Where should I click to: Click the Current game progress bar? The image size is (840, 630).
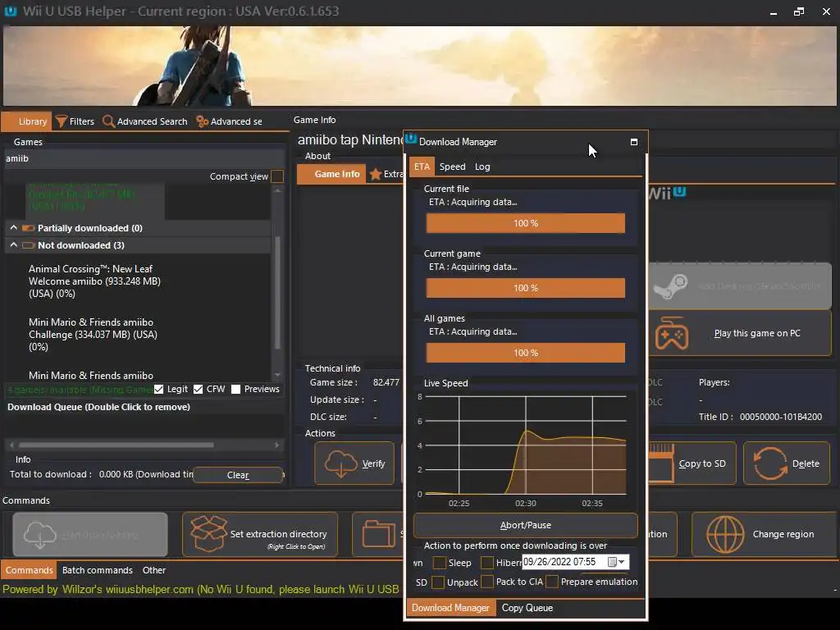pos(526,288)
